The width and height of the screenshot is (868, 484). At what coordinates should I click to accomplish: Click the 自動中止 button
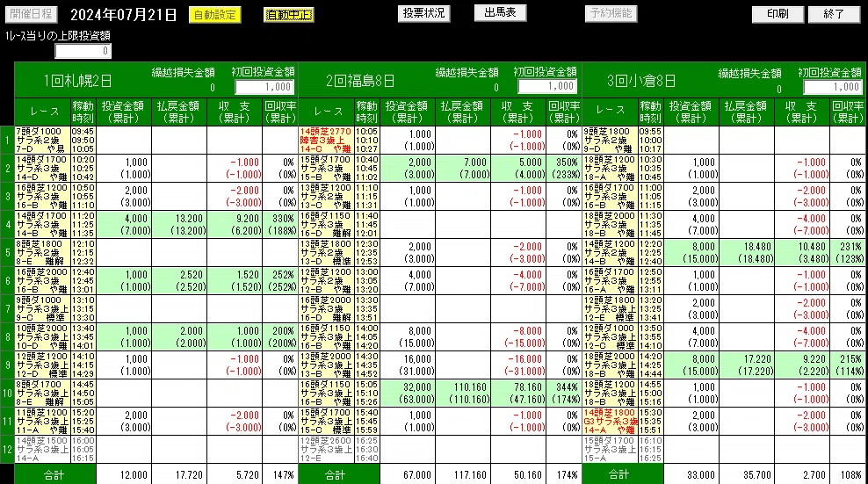click(x=288, y=15)
